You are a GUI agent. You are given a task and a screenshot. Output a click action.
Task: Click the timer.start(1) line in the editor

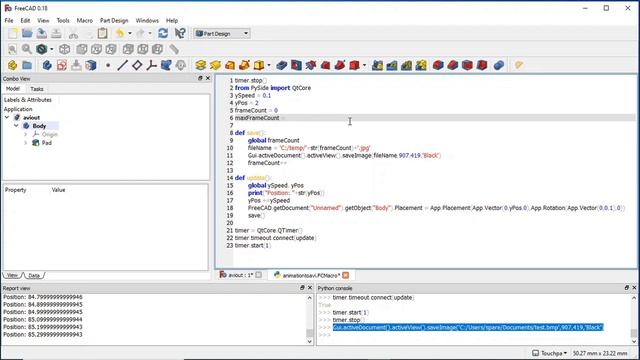coord(253,246)
